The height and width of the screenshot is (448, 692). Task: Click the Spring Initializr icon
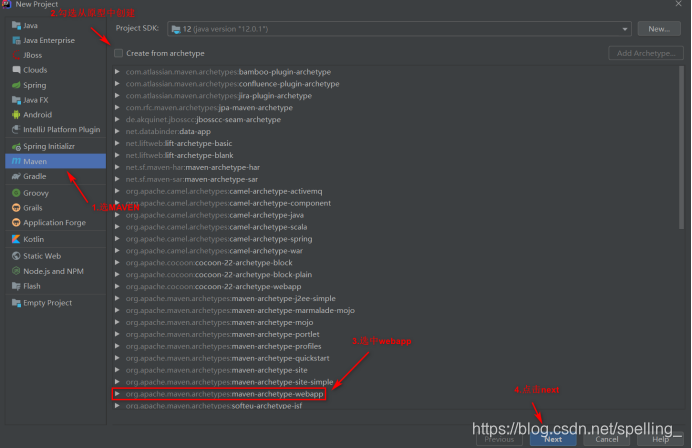16,147
